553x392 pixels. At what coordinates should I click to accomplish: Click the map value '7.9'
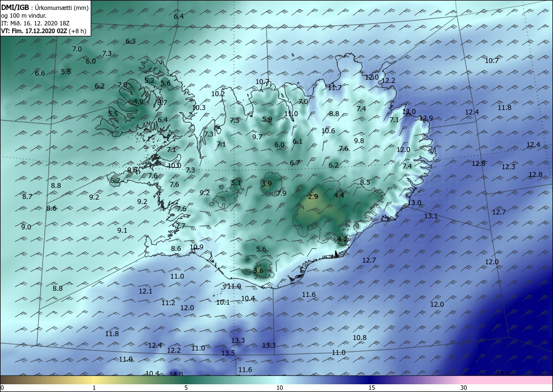coord(281,193)
